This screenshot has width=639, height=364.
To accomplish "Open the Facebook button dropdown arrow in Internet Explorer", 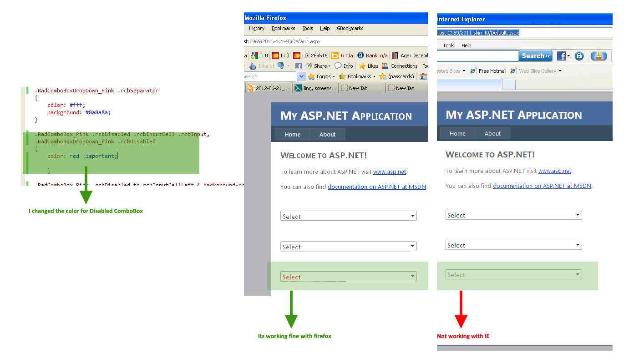I will click(x=568, y=56).
